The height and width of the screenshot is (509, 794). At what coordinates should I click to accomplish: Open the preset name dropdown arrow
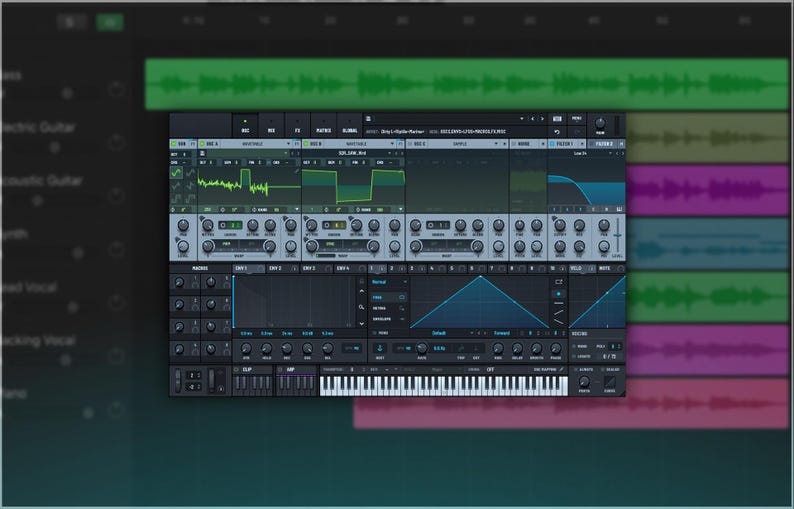coord(522,119)
